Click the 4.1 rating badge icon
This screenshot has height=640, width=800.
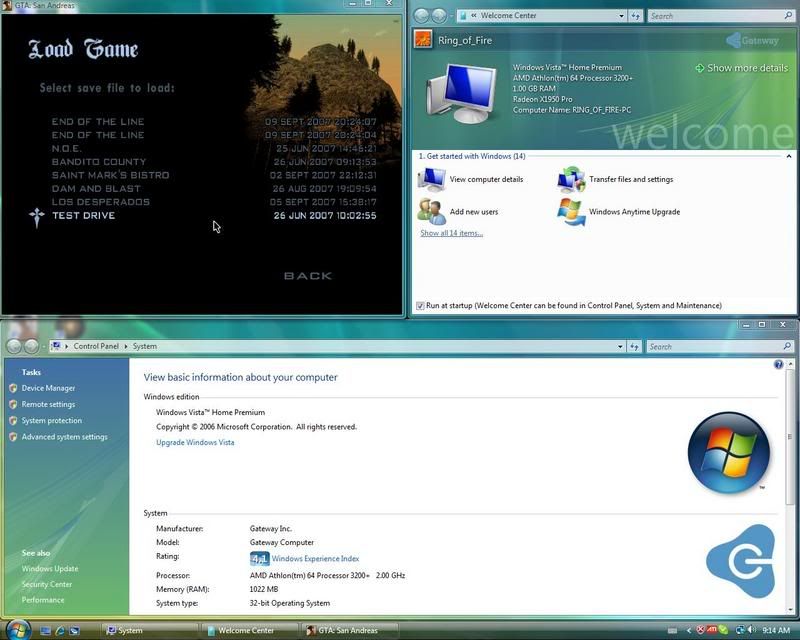click(x=259, y=559)
